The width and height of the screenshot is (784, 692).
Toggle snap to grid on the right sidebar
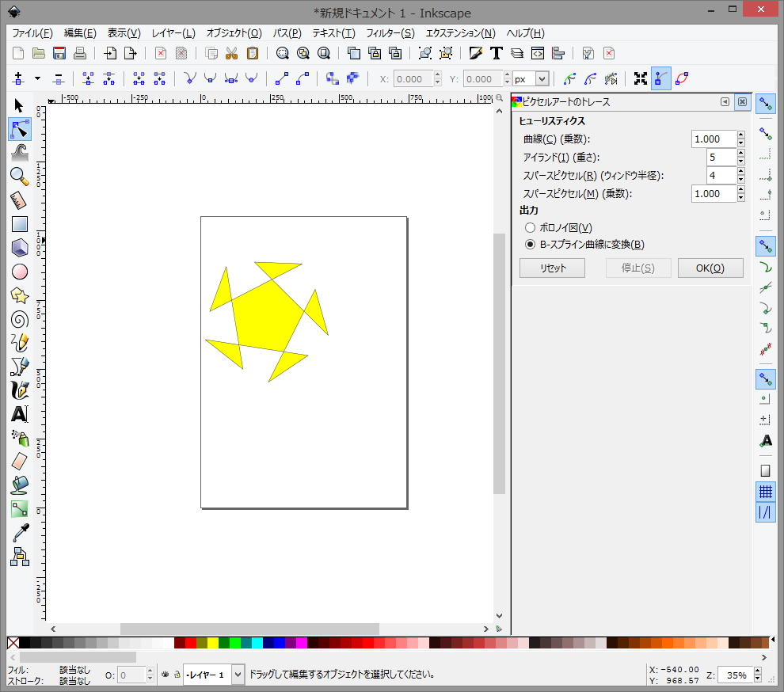pos(765,491)
